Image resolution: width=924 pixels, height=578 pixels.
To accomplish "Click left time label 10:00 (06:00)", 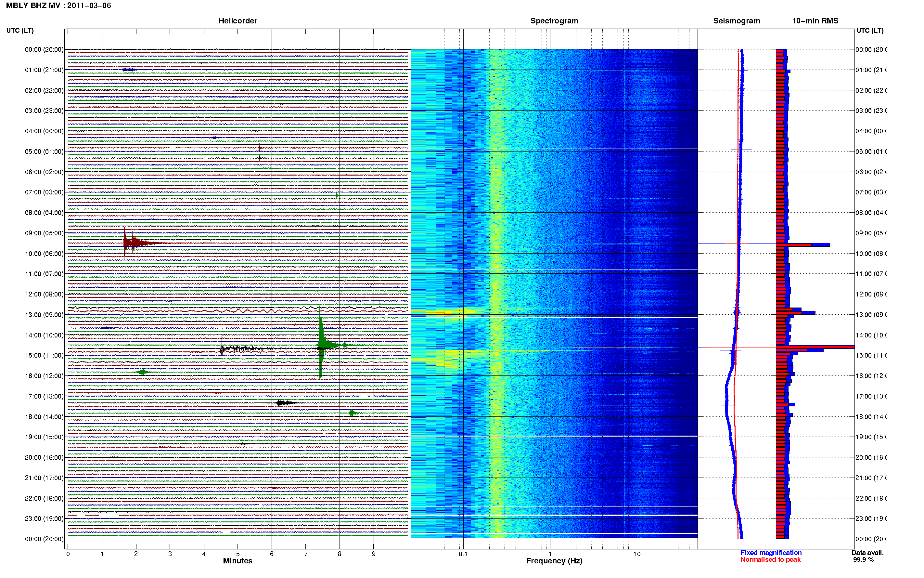I will (44, 254).
